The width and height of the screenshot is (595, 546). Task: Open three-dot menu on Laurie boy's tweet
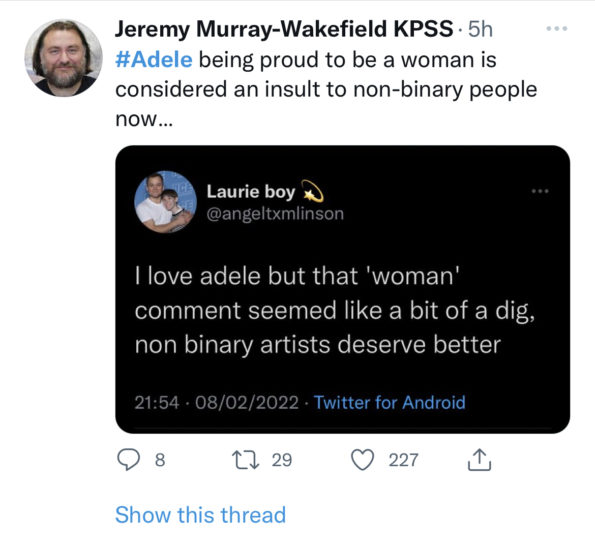pos(540,191)
